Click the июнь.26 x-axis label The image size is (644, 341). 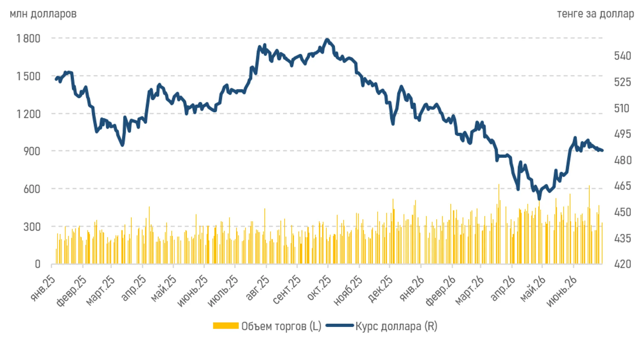[562, 292]
